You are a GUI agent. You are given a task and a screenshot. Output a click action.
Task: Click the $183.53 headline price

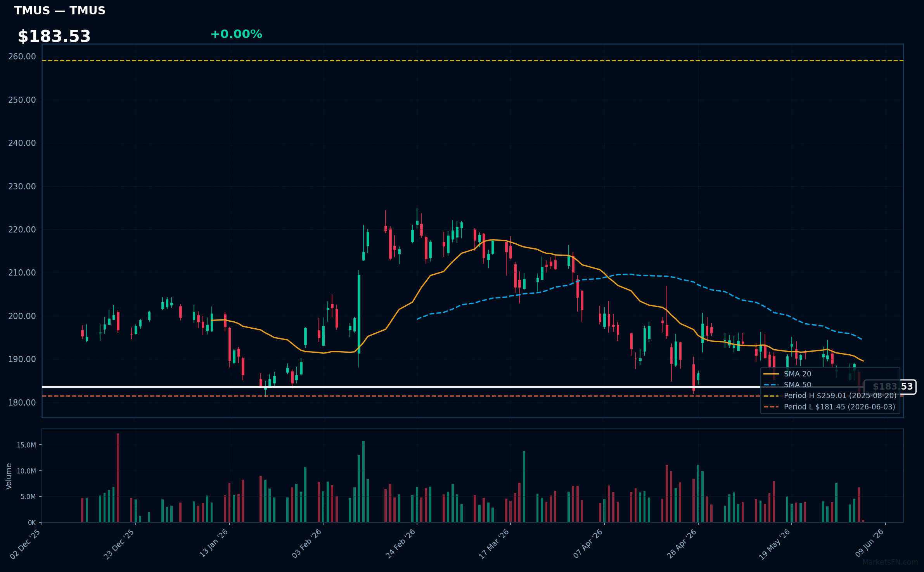pos(54,36)
